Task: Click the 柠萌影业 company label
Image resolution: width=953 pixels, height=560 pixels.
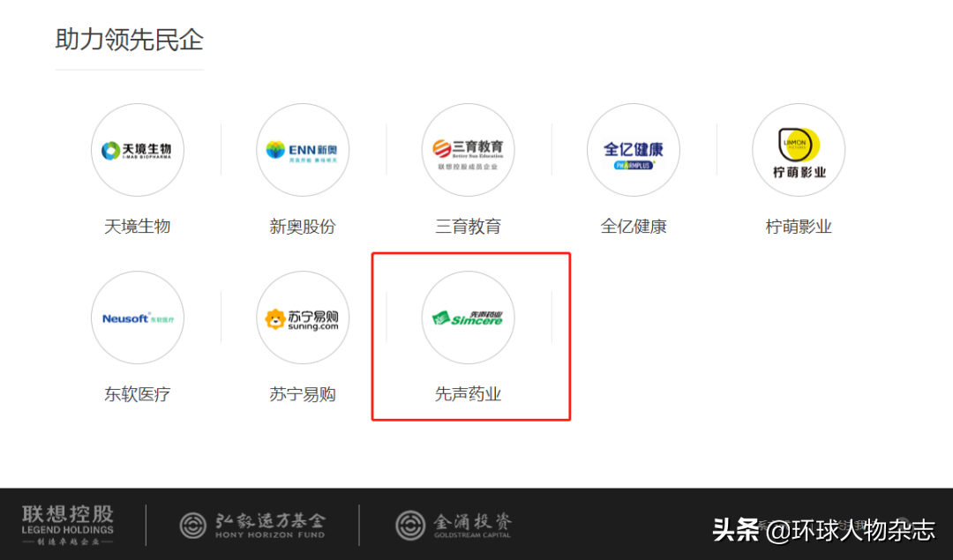Action: coord(798,227)
